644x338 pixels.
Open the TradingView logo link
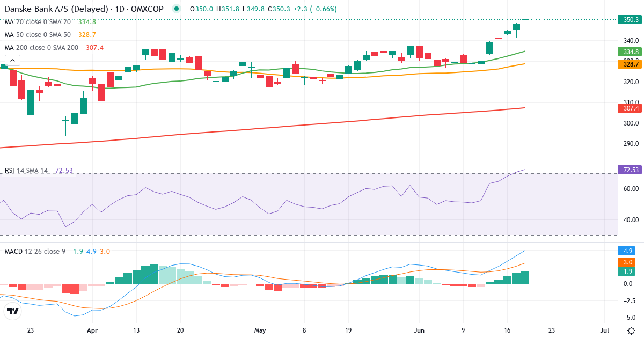pos(12,311)
